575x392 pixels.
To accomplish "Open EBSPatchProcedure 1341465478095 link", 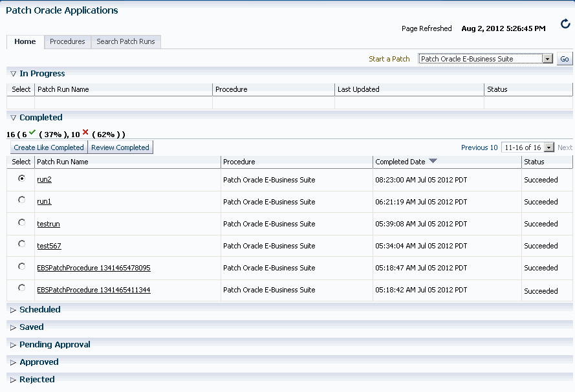I will (94, 268).
